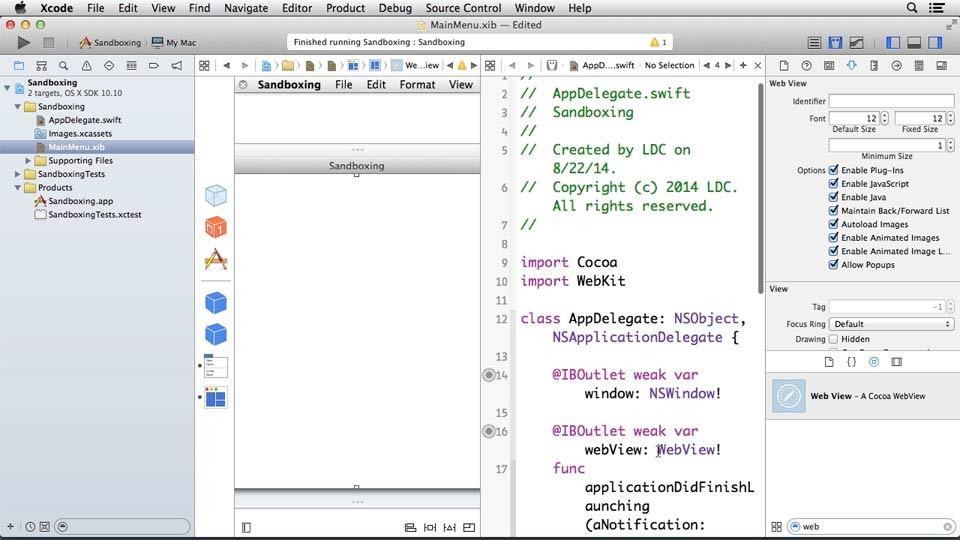Toggle the Navigator pane

tap(893, 42)
